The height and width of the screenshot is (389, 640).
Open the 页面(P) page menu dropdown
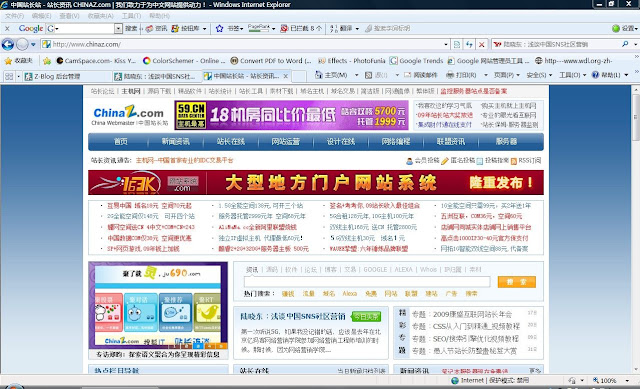coord(507,75)
